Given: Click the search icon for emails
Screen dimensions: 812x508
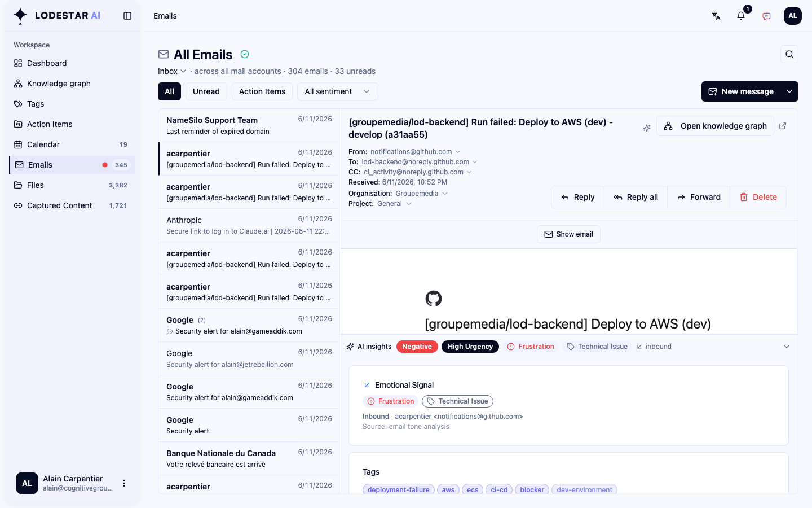Looking at the screenshot, I should pos(789,54).
